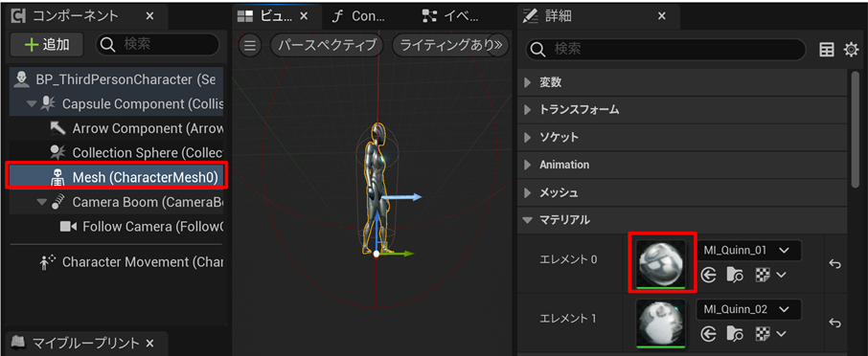The height and width of the screenshot is (356, 868).
Task: Open details panel settings gear
Action: pyautogui.click(x=851, y=49)
